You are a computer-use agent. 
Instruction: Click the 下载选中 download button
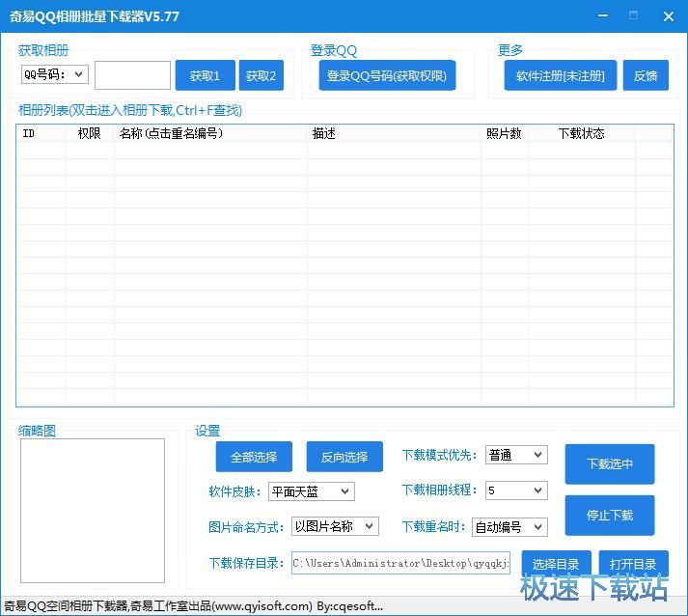[610, 463]
